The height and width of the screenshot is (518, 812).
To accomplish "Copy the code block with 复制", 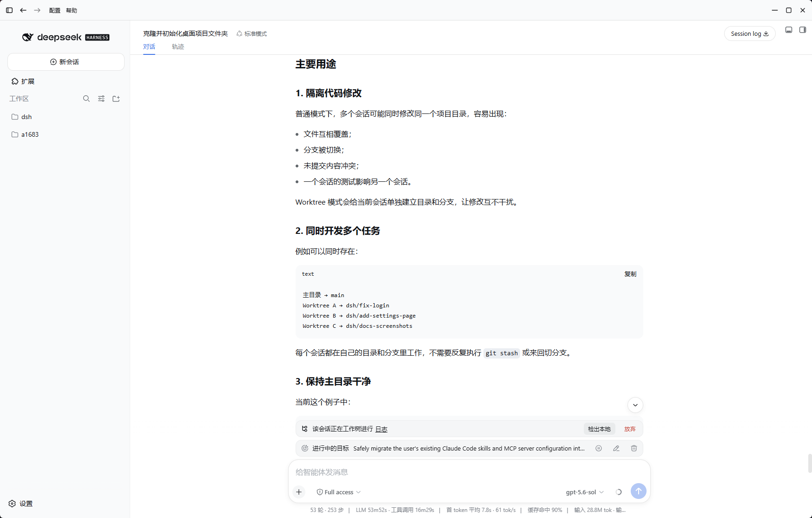I will click(x=630, y=274).
